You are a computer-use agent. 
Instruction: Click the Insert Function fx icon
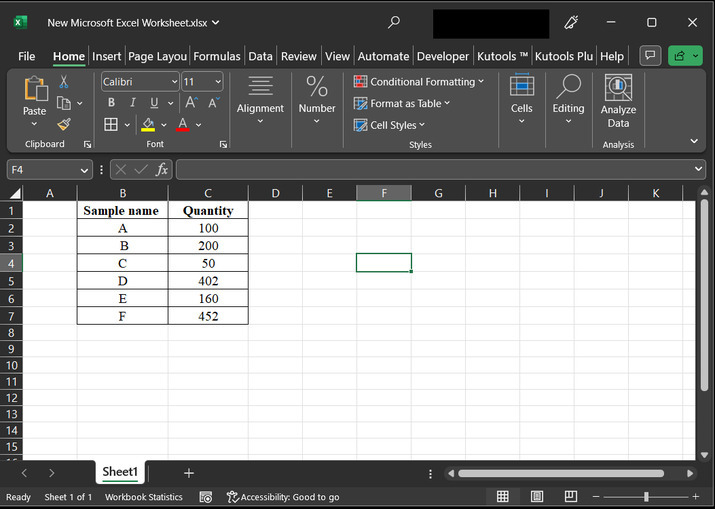(162, 170)
